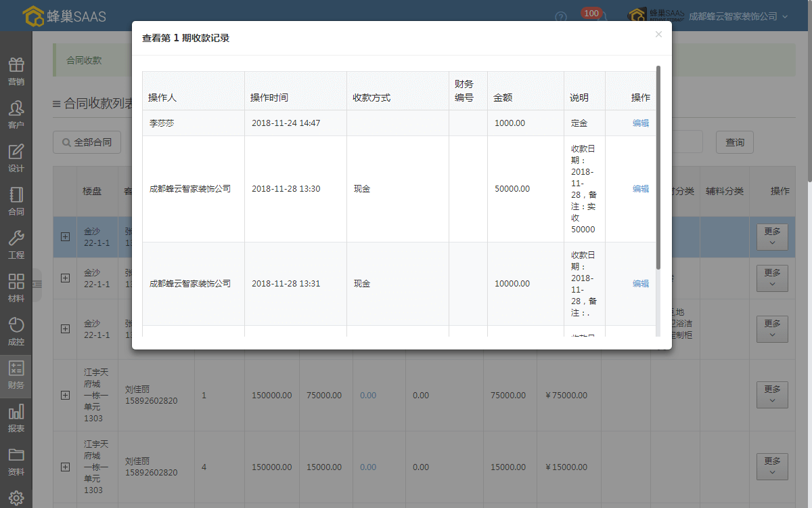Open the 工程 project sidebar icon
812x508 pixels.
pyautogui.click(x=16, y=245)
